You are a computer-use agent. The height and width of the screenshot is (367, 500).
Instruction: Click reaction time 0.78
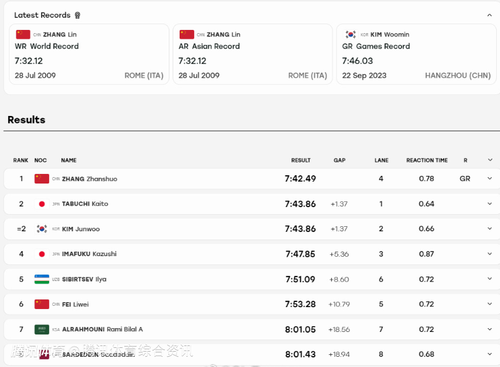[426, 179]
